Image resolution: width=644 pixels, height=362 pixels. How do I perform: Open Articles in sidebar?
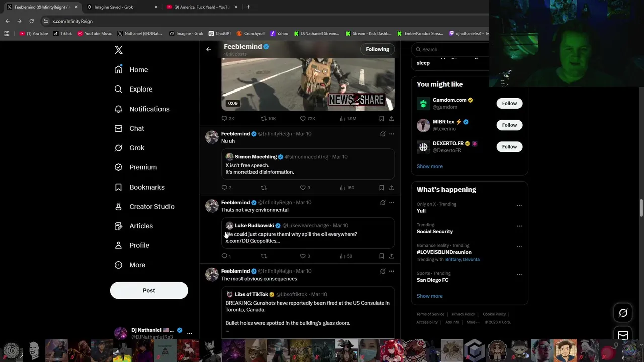(134, 226)
